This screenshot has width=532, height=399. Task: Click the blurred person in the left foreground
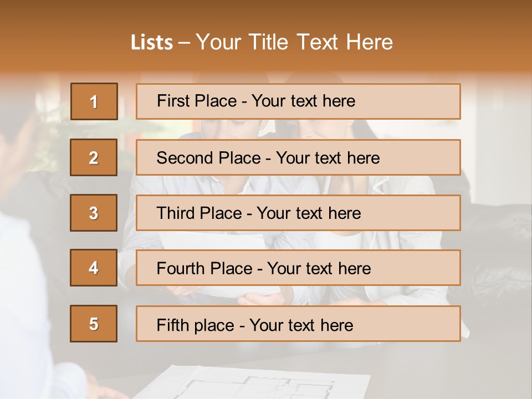pos(28,277)
